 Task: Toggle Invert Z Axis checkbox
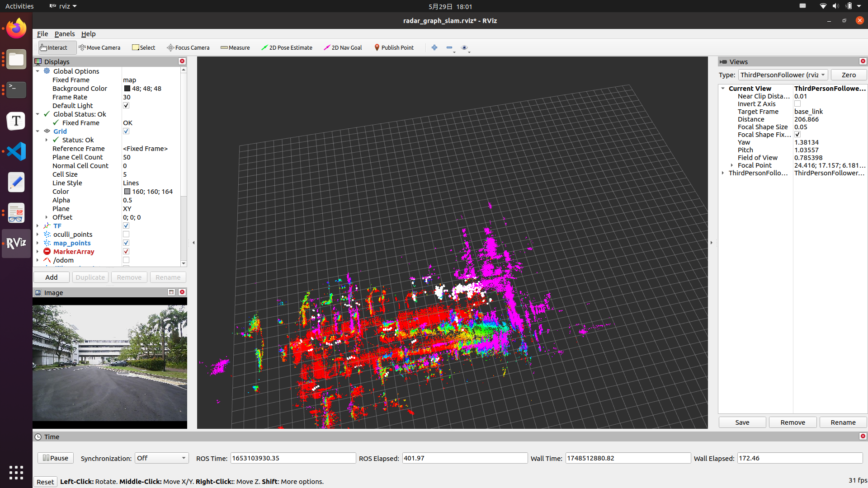(797, 104)
